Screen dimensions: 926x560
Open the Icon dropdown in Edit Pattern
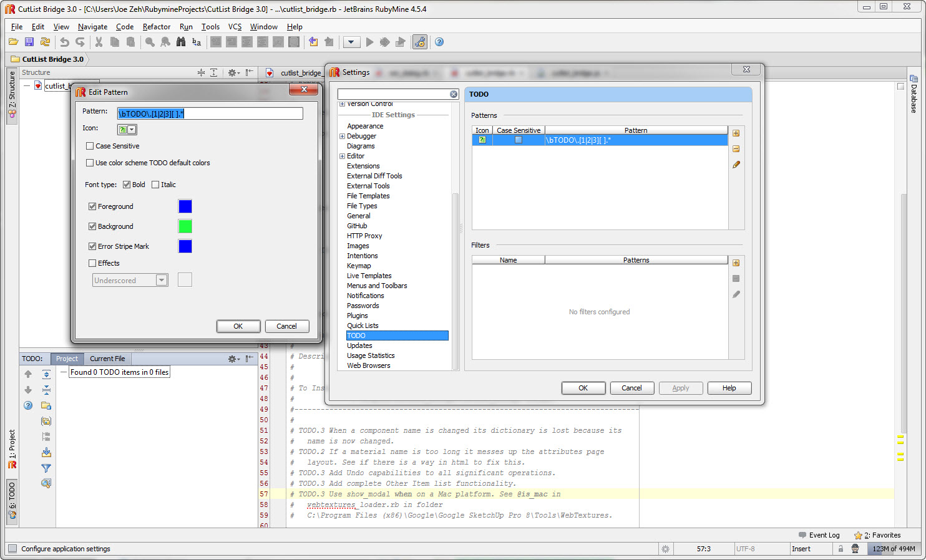[127, 130]
